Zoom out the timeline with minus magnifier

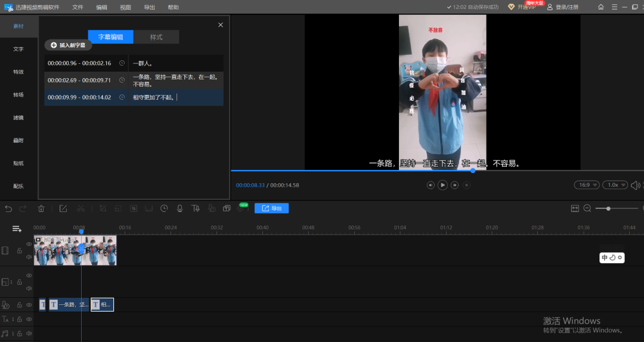click(x=587, y=208)
